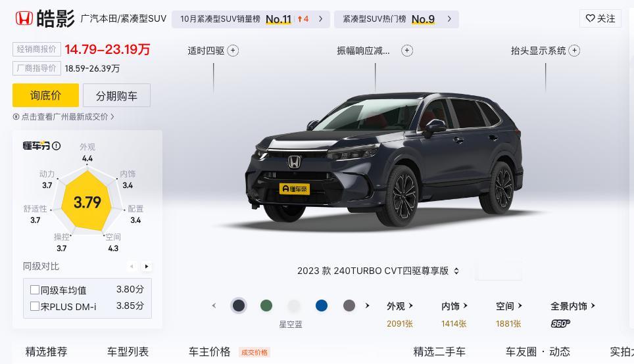Click the 懂车分 info icon
The height and width of the screenshot is (364, 634).
[x=57, y=146]
